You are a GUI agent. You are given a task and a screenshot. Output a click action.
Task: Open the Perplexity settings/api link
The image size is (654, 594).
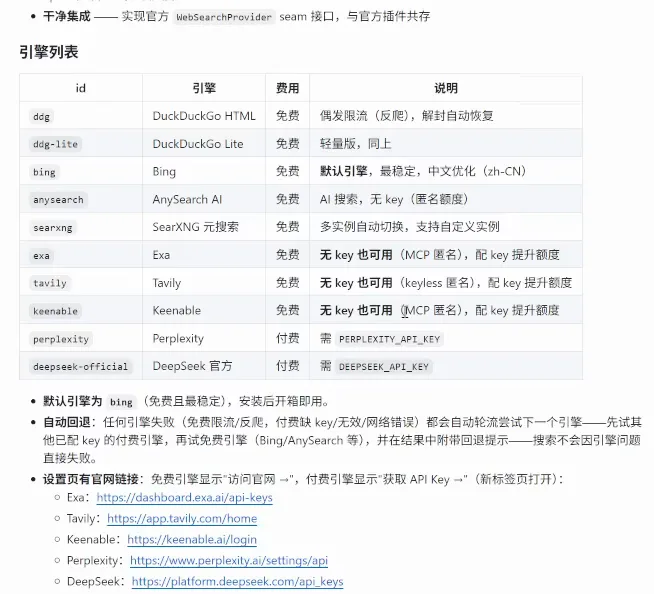pyautogui.click(x=229, y=560)
